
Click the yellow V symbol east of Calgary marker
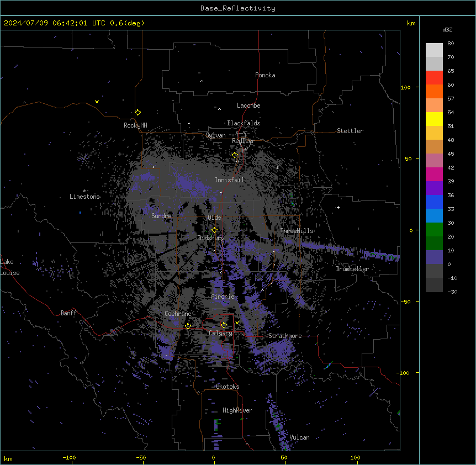pyautogui.click(x=237, y=323)
